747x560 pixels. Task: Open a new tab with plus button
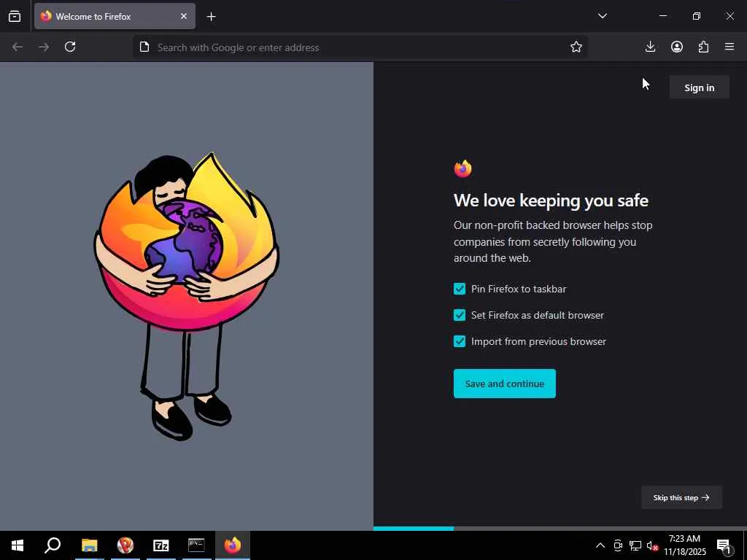pos(211,17)
